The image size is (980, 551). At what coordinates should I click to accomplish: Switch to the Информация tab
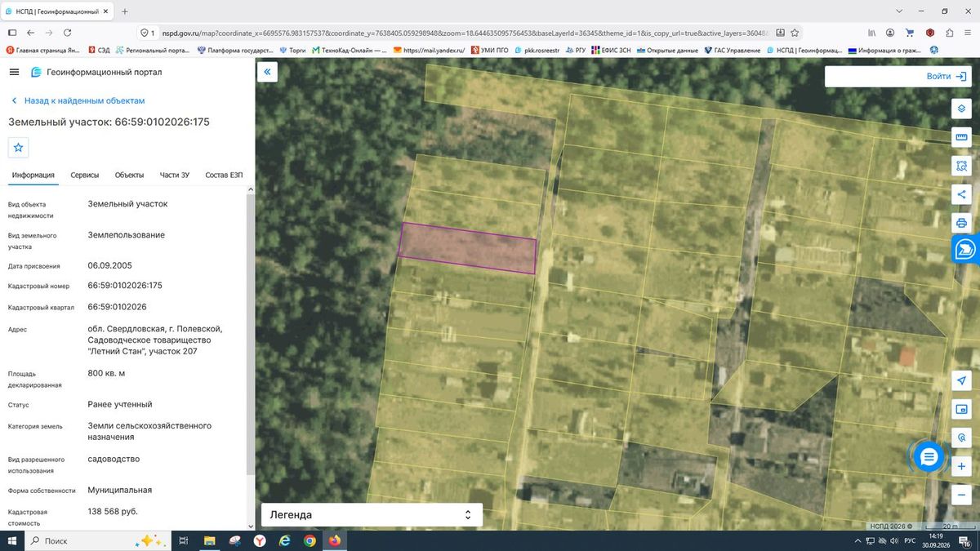[33, 175]
